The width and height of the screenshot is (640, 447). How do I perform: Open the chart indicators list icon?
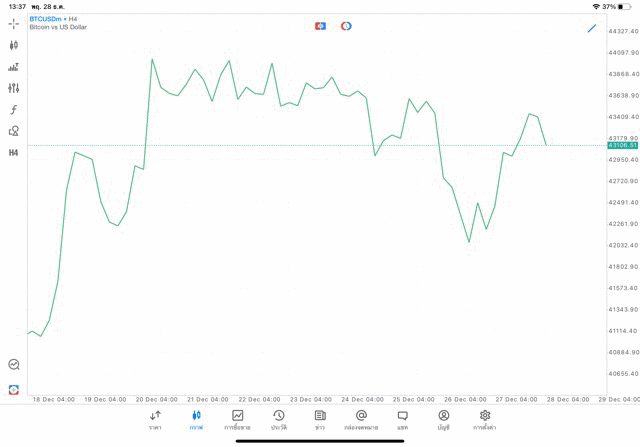click(x=14, y=67)
